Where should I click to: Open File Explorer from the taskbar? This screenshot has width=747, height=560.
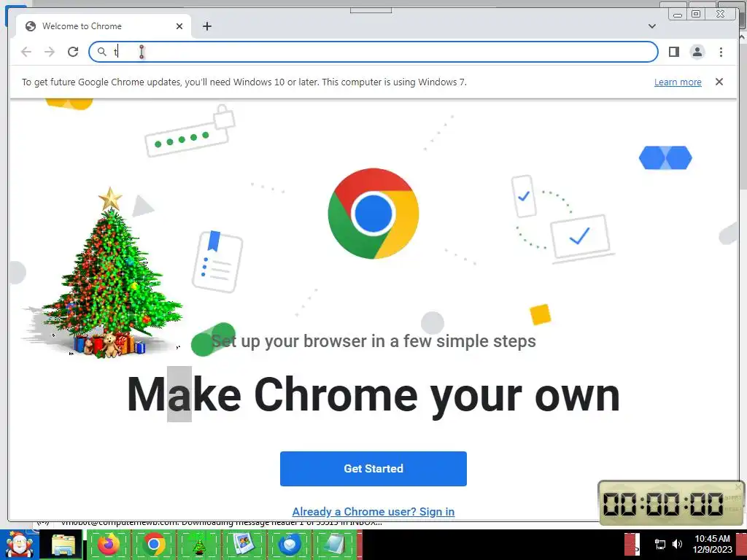point(63,545)
